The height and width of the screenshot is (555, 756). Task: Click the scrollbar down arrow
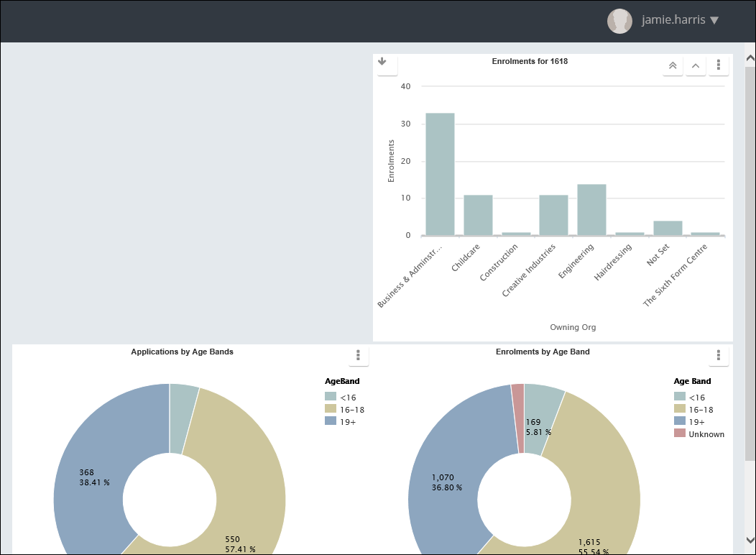(x=750, y=540)
